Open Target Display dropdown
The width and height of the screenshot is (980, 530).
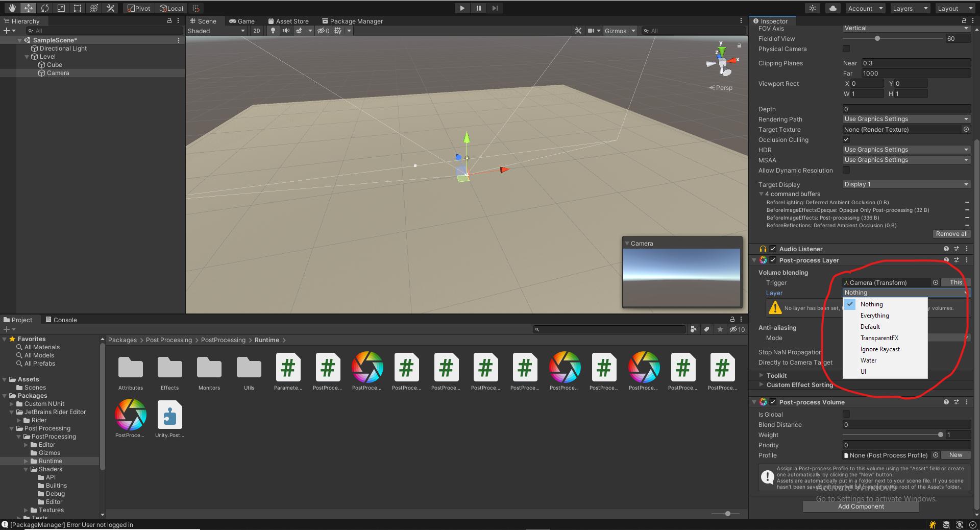pyautogui.click(x=906, y=184)
